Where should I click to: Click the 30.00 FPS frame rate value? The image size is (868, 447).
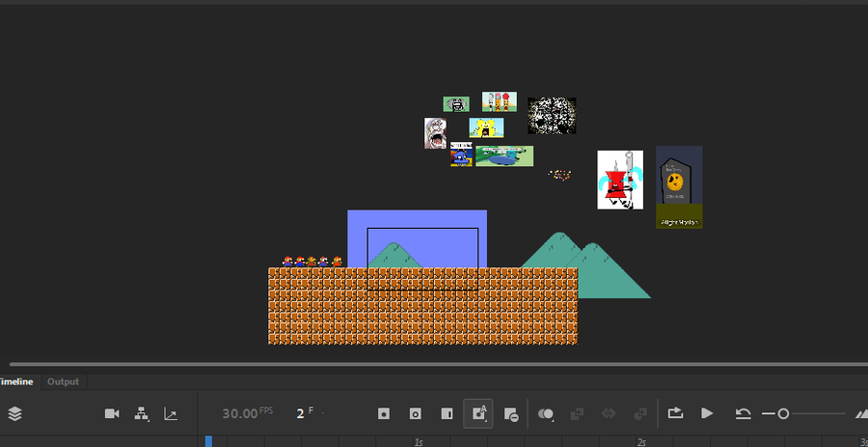click(247, 413)
